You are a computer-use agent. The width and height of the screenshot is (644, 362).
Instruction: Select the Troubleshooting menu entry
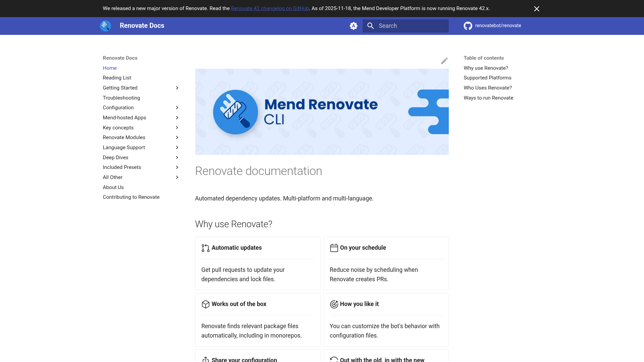121,98
